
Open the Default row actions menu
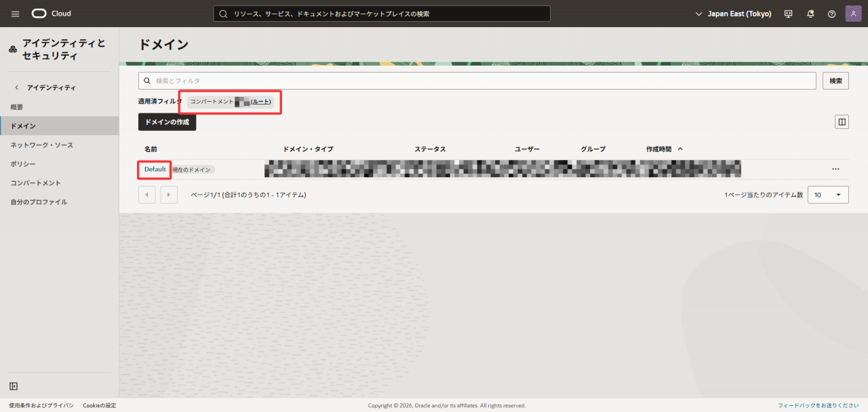[x=835, y=169]
